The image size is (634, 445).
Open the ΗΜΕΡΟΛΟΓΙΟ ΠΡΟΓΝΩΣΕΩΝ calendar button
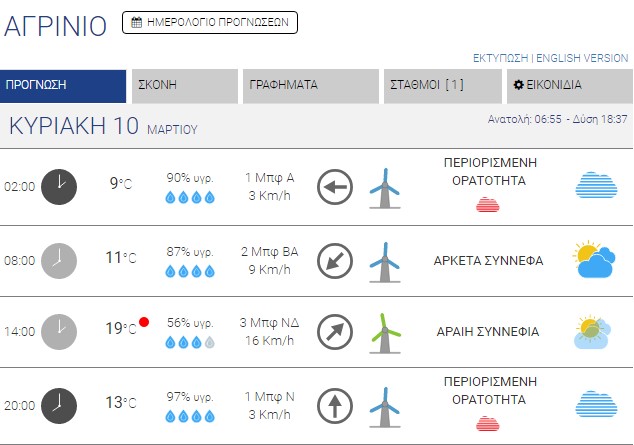[x=210, y=22]
